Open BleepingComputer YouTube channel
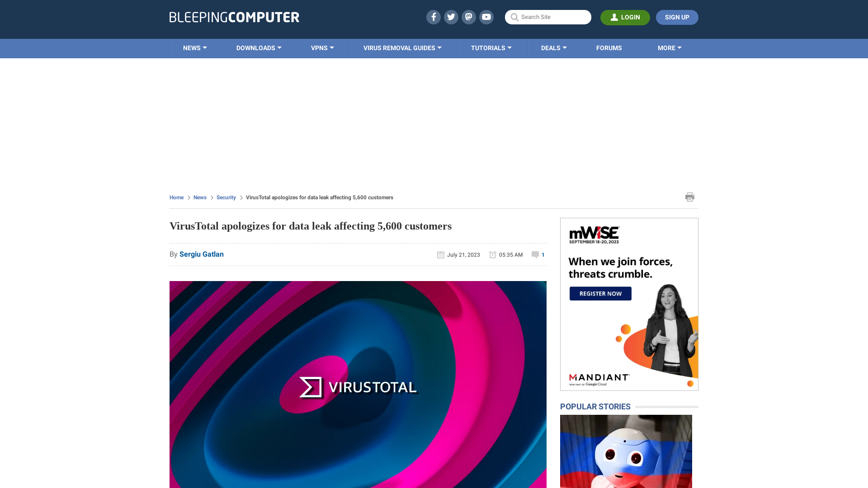The image size is (868, 488). pyautogui.click(x=486, y=17)
